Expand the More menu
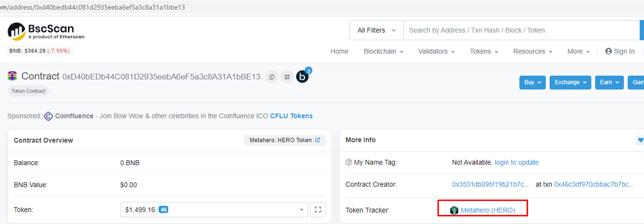 [579, 51]
